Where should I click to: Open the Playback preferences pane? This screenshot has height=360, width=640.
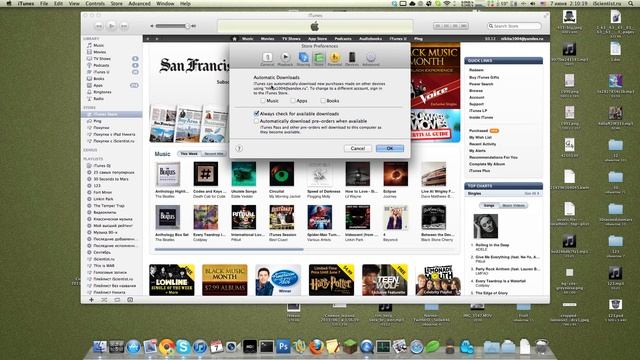(285, 59)
